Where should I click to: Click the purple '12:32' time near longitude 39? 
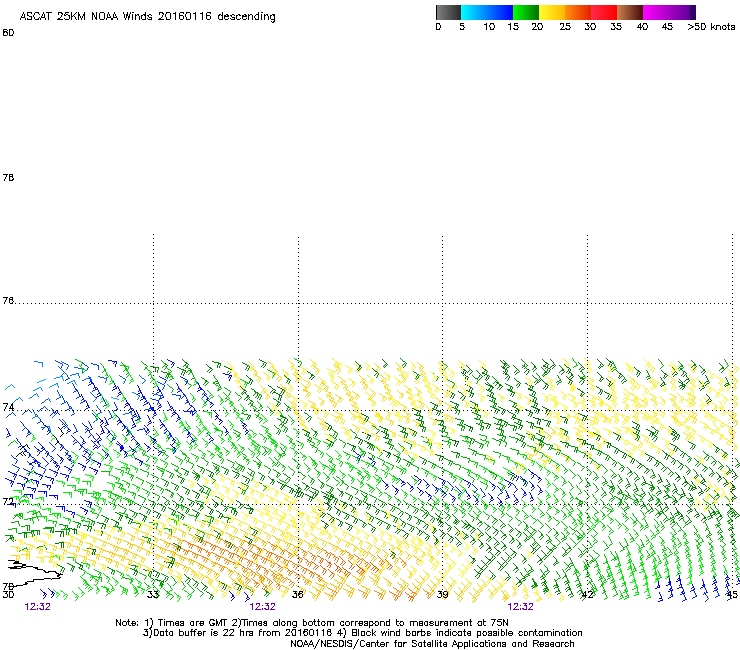click(521, 607)
